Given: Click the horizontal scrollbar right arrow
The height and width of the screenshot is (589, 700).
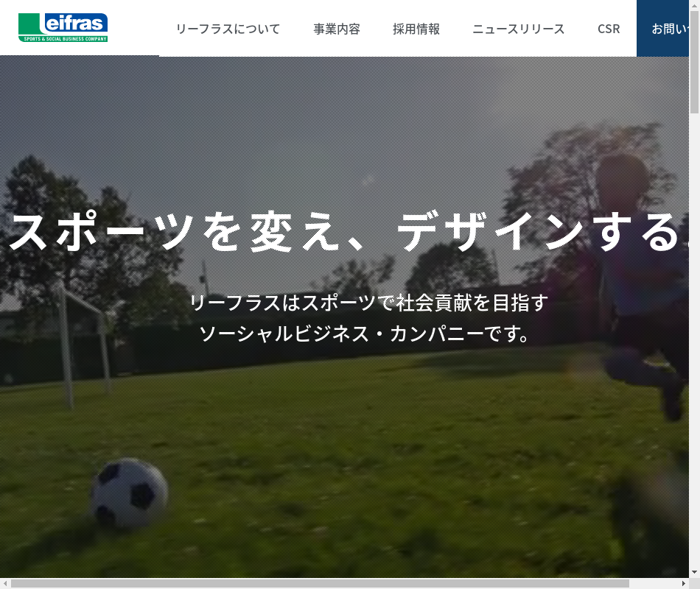Looking at the screenshot, I should 684,584.
